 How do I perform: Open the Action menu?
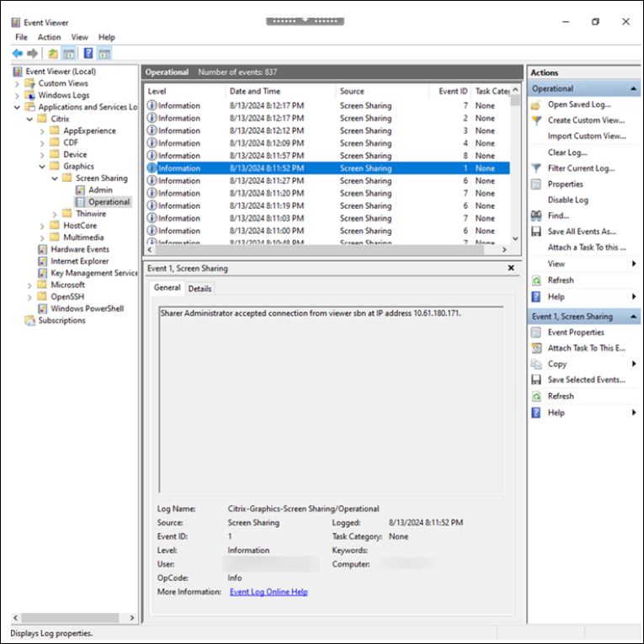(x=49, y=37)
